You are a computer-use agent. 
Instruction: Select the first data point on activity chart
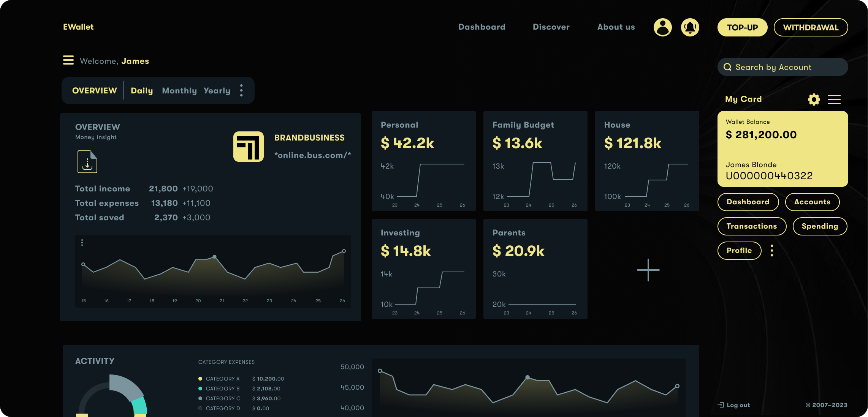[380, 371]
